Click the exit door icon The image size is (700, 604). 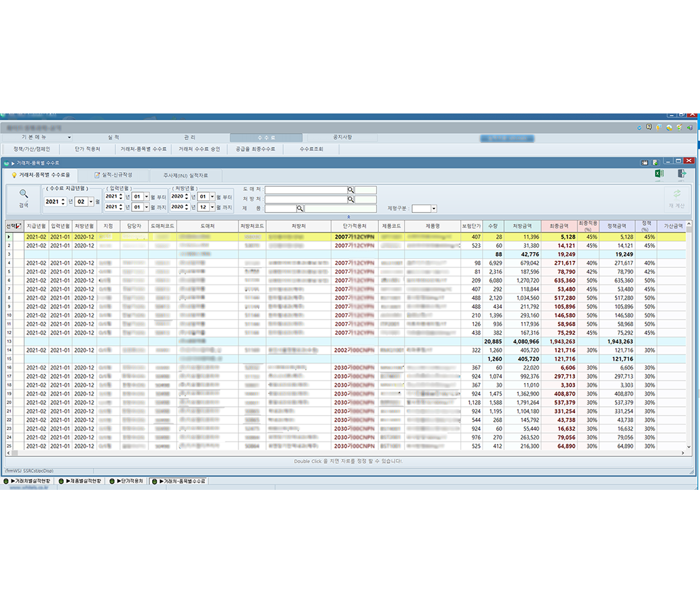point(681,175)
